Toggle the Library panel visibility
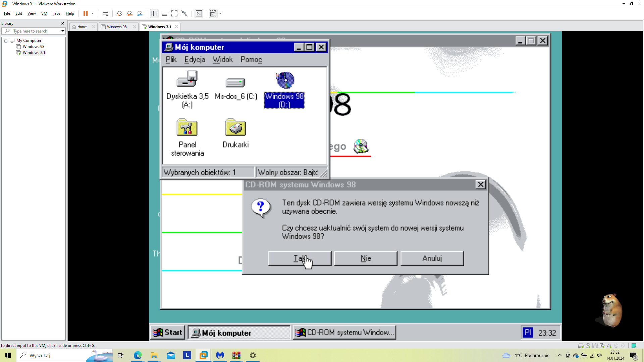644x362 pixels. [154, 13]
